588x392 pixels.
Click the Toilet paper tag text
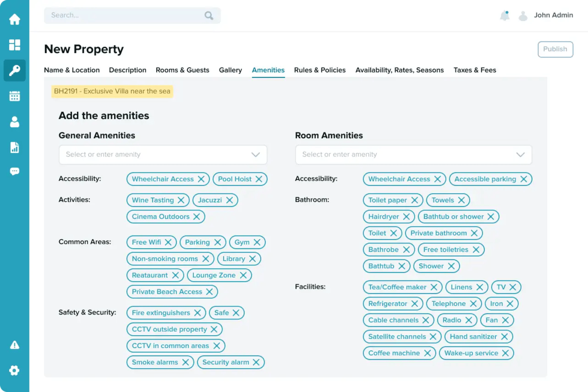(387, 200)
